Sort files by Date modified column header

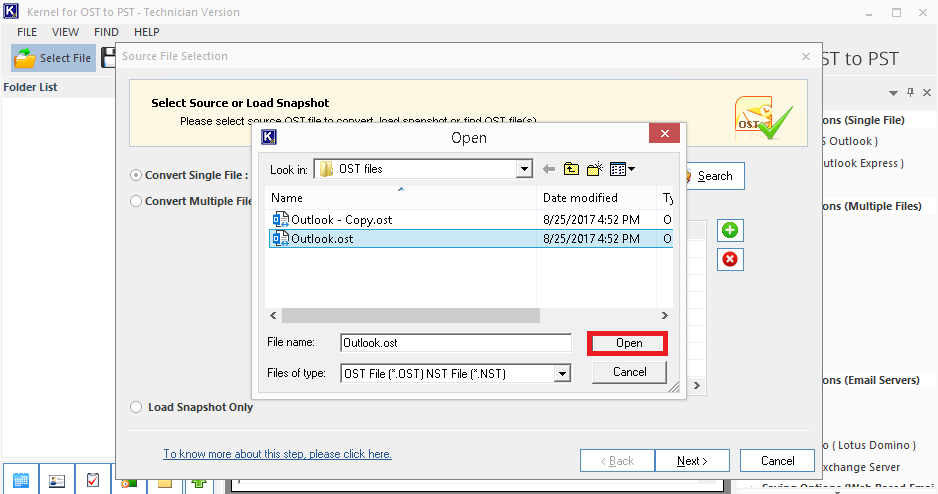point(596,198)
